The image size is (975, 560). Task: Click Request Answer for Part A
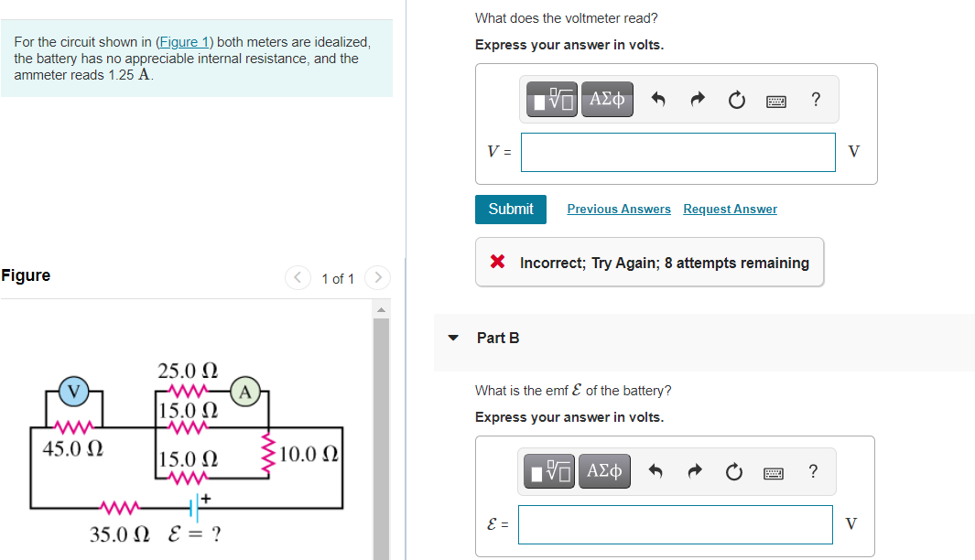(x=730, y=209)
